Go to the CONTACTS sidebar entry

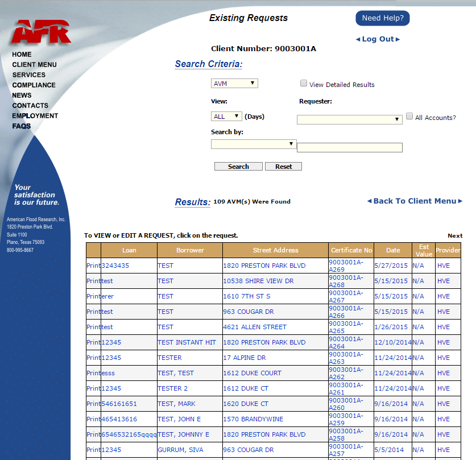[30, 105]
